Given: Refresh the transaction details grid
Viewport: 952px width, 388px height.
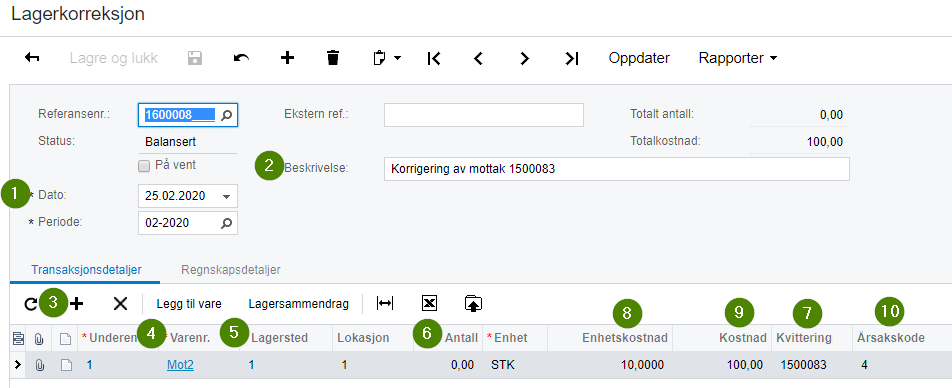Looking at the screenshot, I should point(30,304).
